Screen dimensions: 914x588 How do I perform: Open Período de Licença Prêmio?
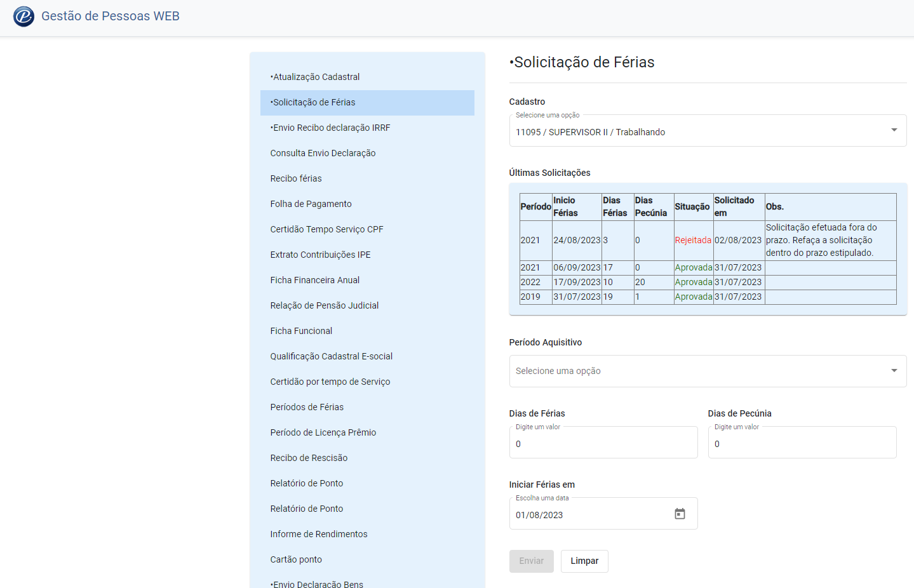tap(367, 432)
